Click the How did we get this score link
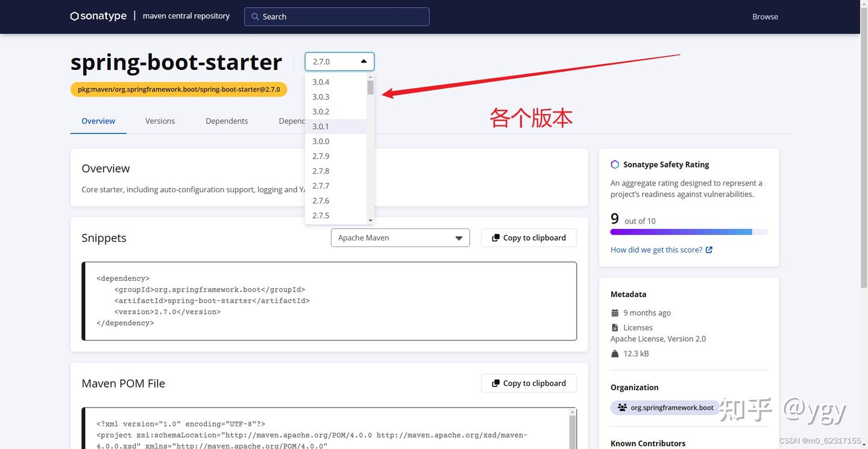868x449 pixels. tap(656, 249)
